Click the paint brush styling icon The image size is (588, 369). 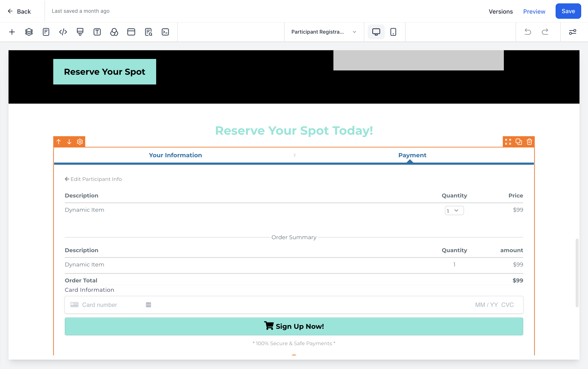click(x=80, y=32)
